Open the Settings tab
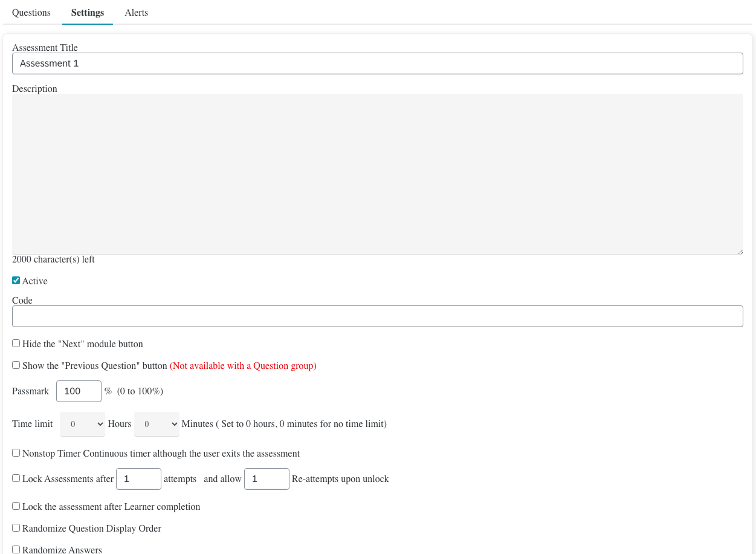The height and width of the screenshot is (554, 756). pos(88,13)
